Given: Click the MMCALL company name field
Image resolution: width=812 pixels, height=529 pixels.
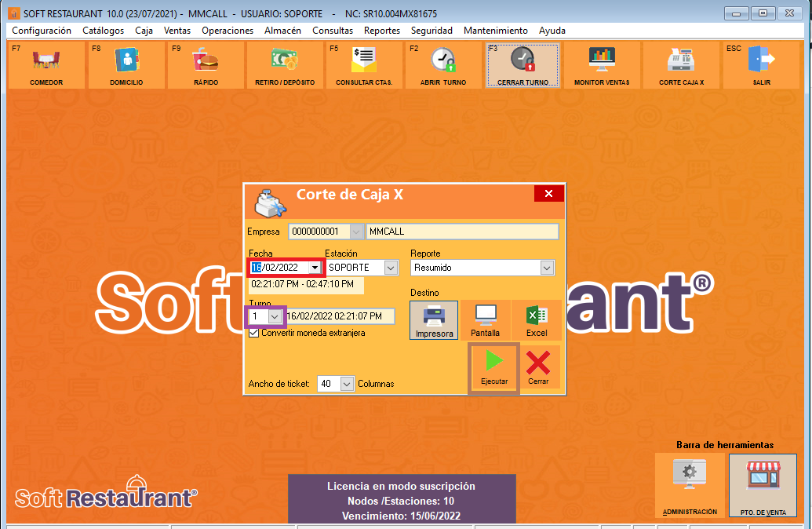Looking at the screenshot, I should [462, 232].
